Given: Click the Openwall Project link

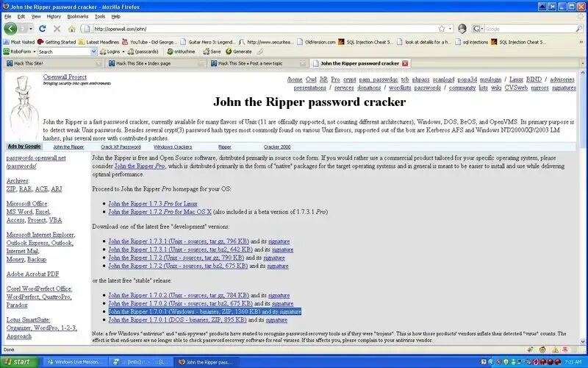Looking at the screenshot, I should (65, 77).
